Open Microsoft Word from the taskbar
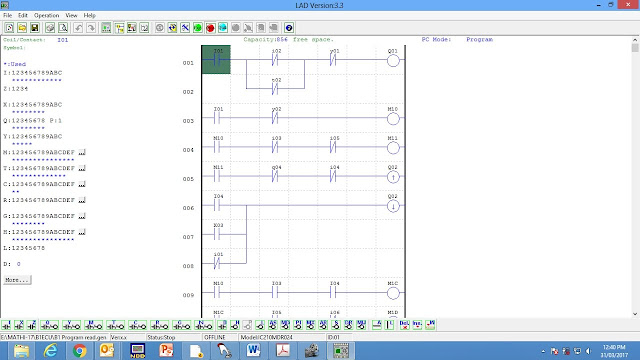 (x=253, y=351)
